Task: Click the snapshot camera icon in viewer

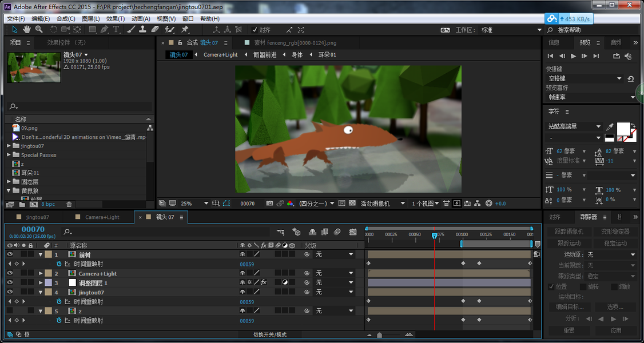Action: click(269, 203)
